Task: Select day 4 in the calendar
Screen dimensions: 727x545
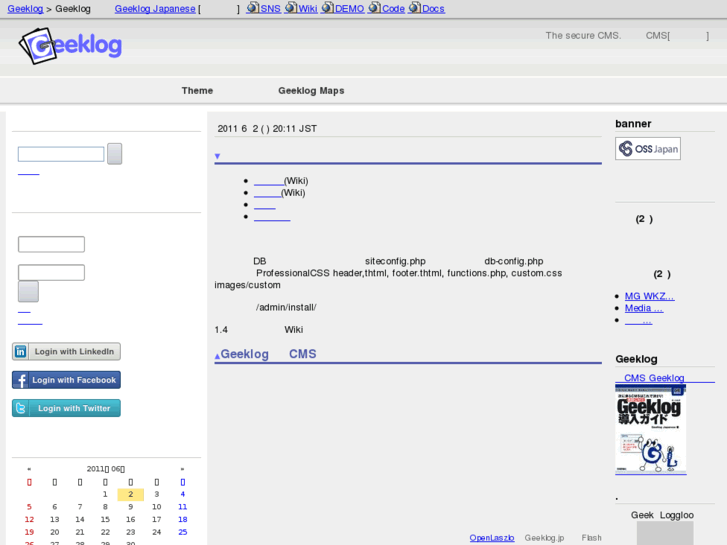Action: 183,494
